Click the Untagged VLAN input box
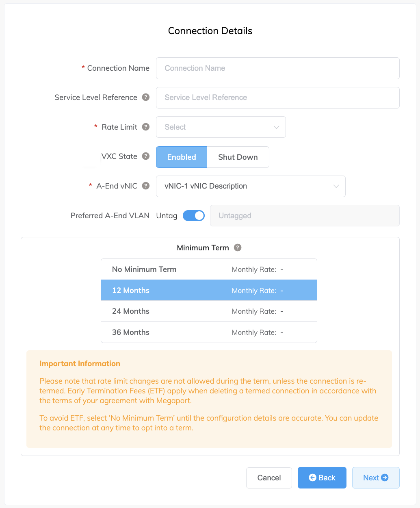The image size is (420, 508). [304, 216]
